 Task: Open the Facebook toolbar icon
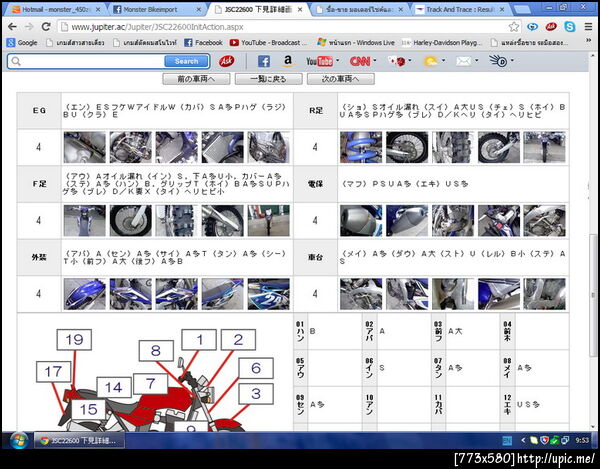coord(264,61)
